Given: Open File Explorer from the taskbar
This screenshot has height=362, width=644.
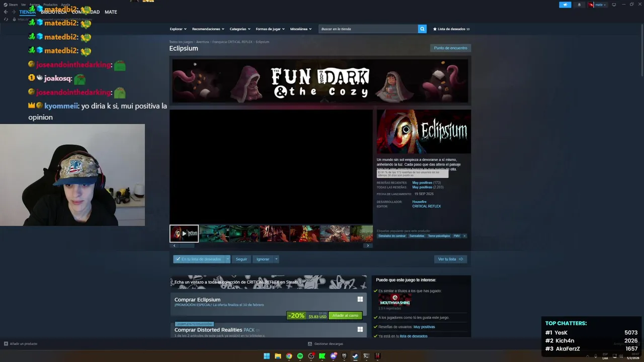Looking at the screenshot, I should click(x=278, y=356).
